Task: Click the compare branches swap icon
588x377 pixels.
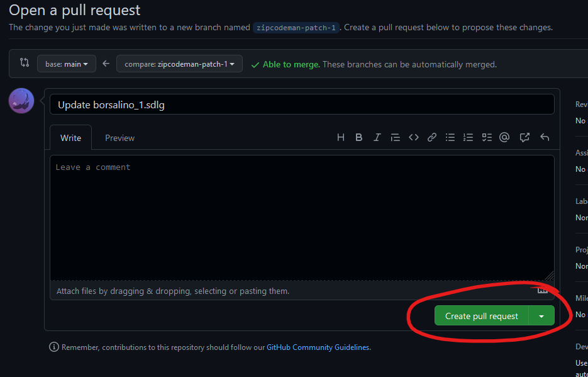Action: click(25, 62)
